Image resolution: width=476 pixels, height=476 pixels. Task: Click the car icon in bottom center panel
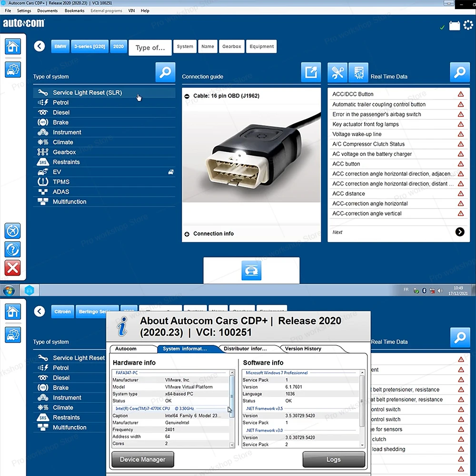[x=251, y=270]
